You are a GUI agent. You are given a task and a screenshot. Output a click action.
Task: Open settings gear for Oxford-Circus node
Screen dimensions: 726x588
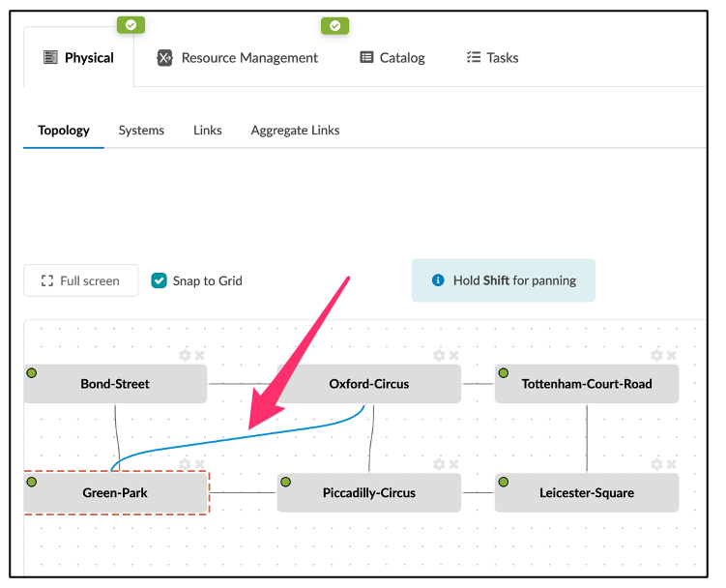coord(439,355)
